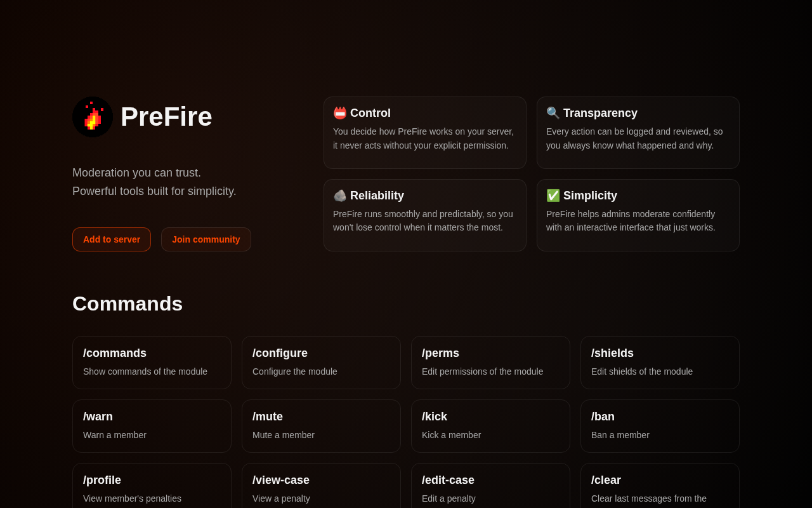
Task: Open the /clear command card
Action: (x=660, y=486)
